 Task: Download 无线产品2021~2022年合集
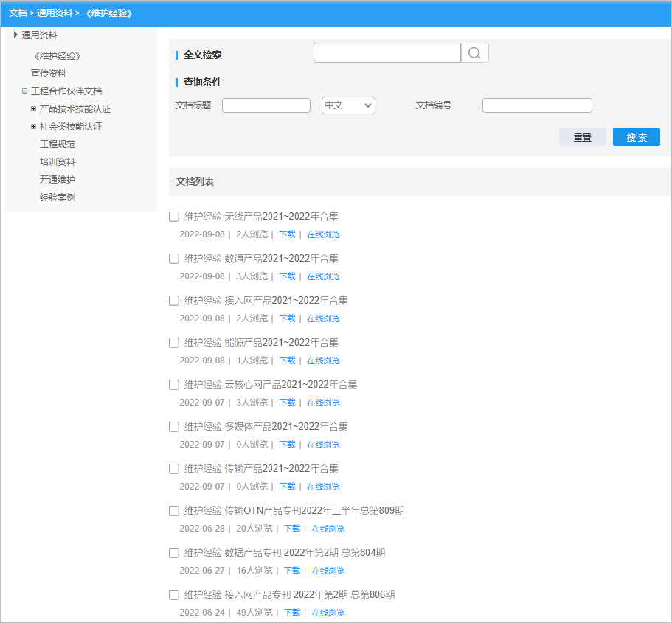[x=288, y=234]
